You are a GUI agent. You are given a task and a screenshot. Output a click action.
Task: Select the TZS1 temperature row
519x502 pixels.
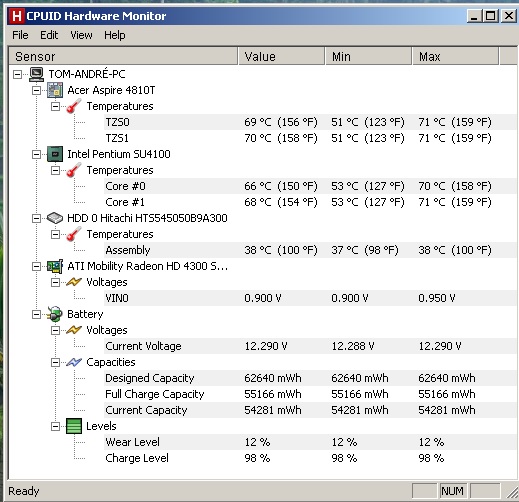(x=310, y=138)
